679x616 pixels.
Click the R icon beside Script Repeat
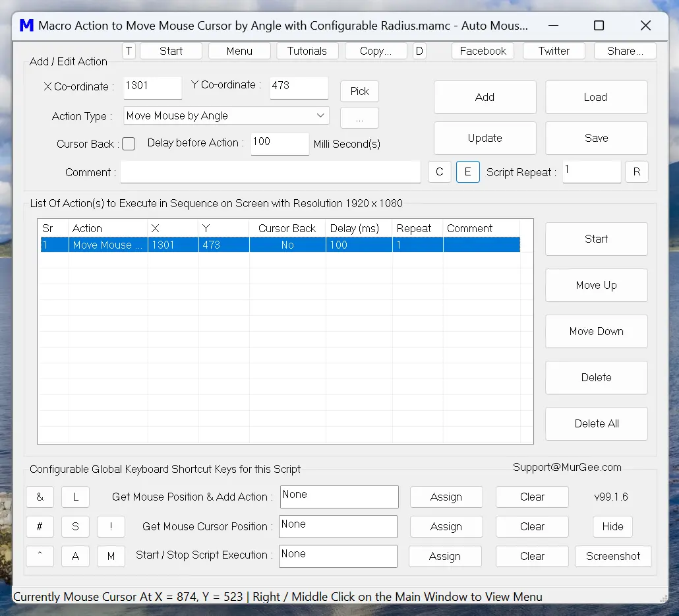coord(637,171)
